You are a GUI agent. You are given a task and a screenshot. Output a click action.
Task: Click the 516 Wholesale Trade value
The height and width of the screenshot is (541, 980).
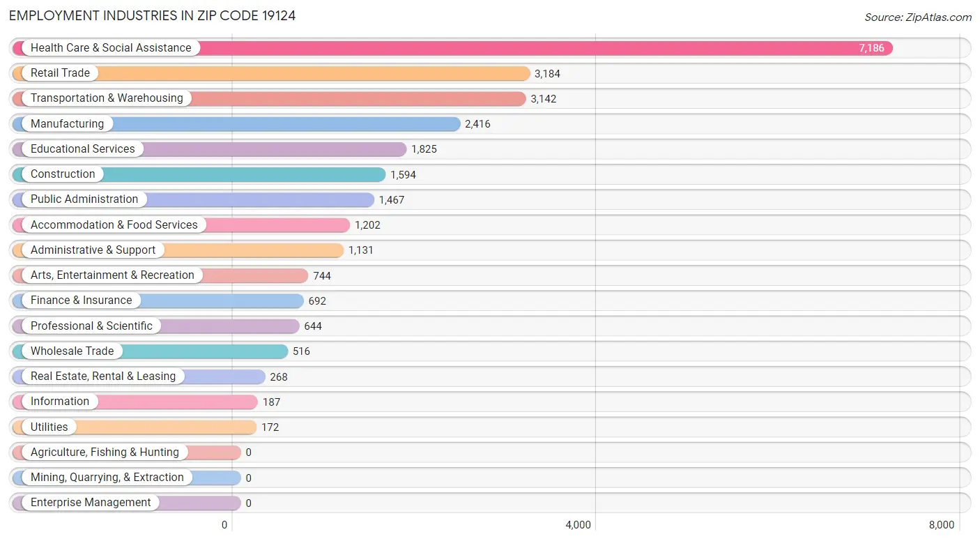[301, 351]
